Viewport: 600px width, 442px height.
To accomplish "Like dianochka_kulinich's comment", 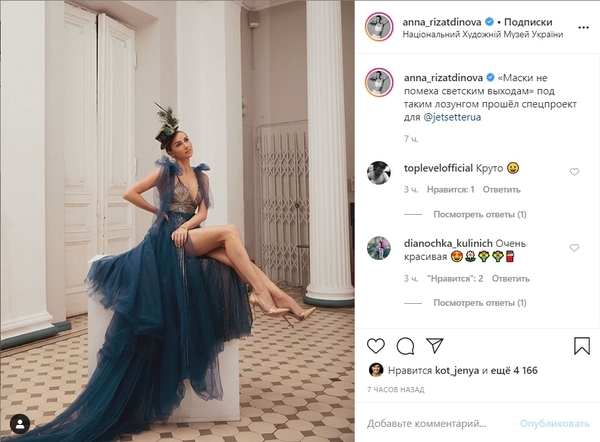I will point(574,248).
